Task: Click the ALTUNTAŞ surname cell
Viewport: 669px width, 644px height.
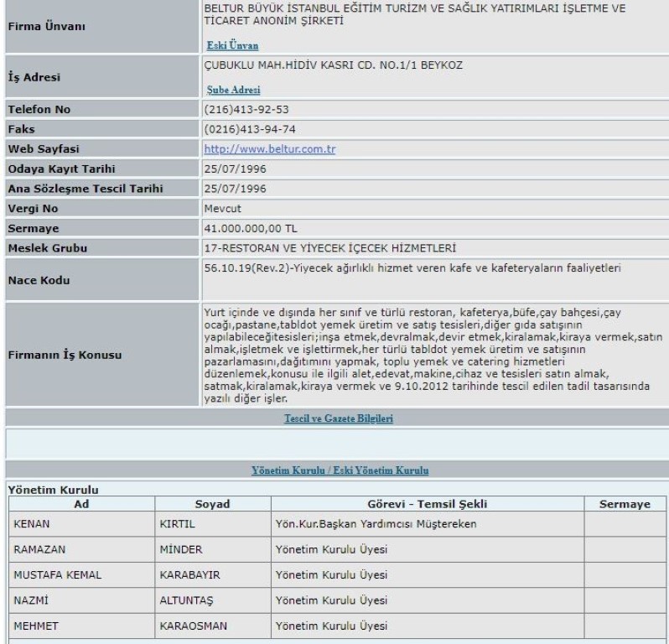Action: point(187,600)
